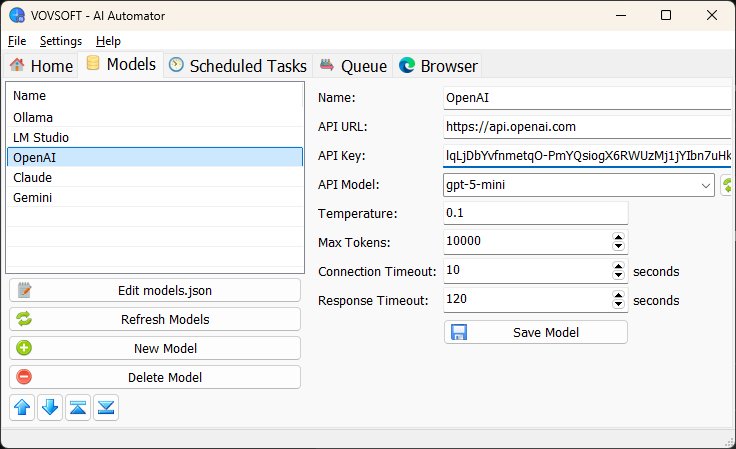Save the model settings

tap(536, 333)
